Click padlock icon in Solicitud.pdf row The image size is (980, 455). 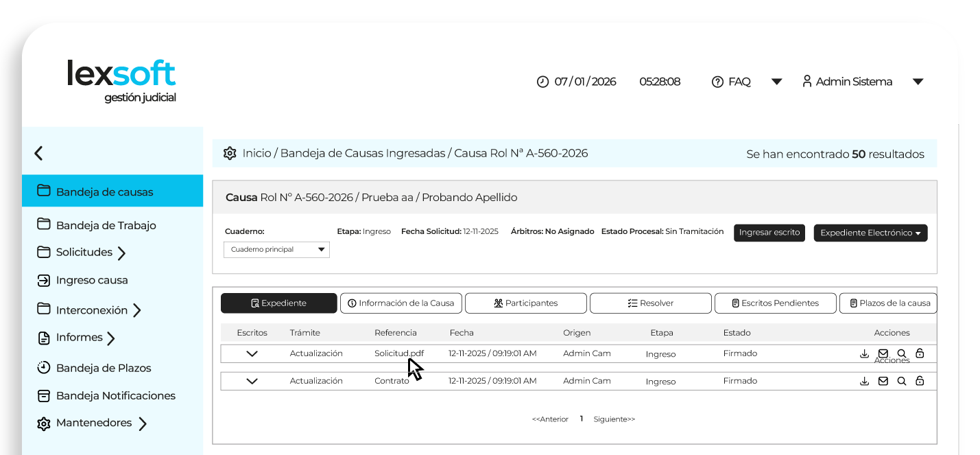click(920, 353)
